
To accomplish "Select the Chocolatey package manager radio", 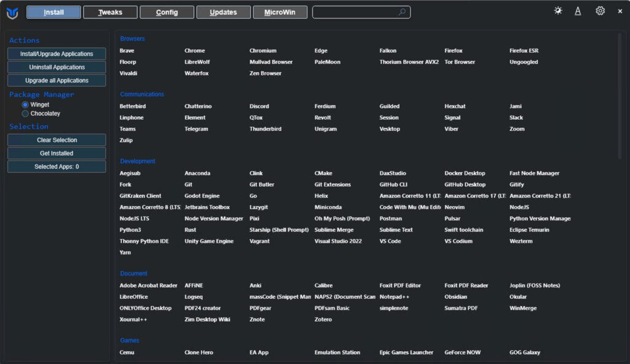I will click(25, 114).
